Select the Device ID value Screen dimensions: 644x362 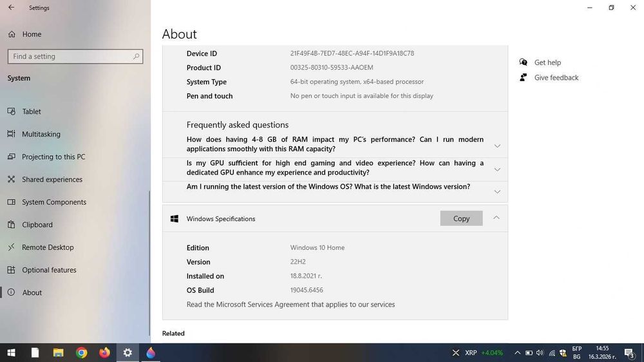pos(352,53)
